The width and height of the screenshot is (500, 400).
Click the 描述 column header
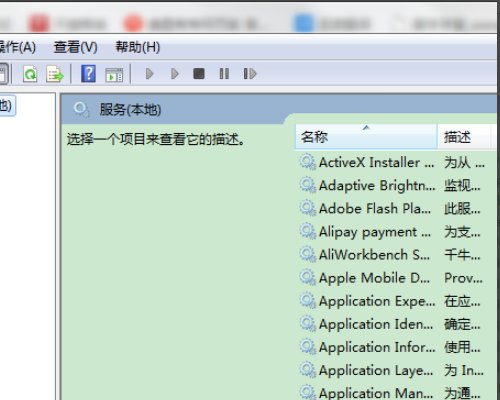point(464,137)
